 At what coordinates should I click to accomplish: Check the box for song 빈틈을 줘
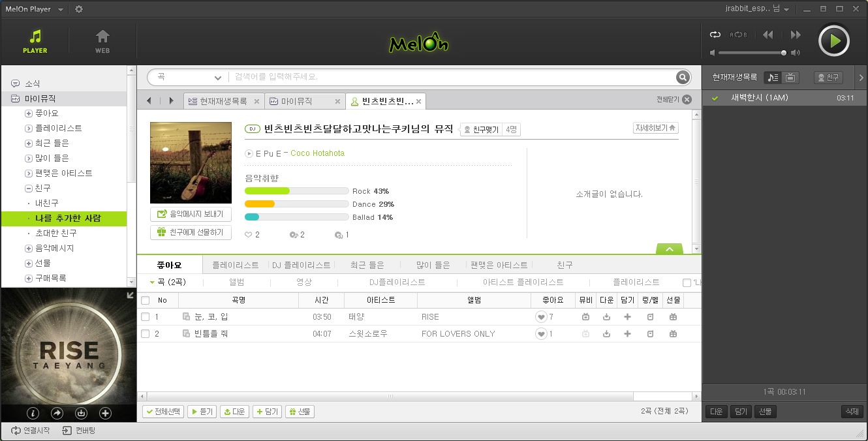(146, 334)
